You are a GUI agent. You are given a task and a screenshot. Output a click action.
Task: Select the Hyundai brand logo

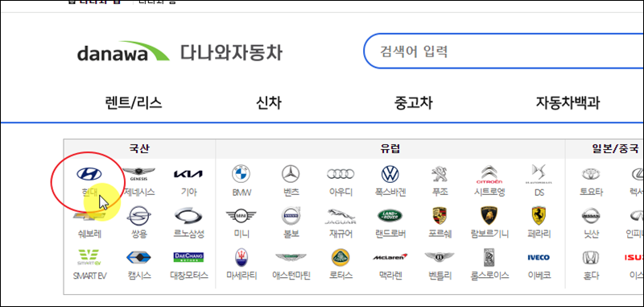tap(89, 174)
